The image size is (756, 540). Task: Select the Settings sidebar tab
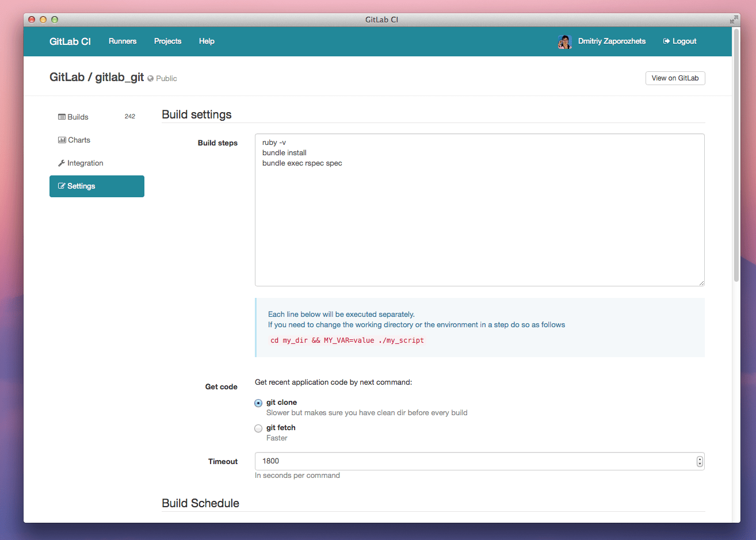click(x=97, y=186)
